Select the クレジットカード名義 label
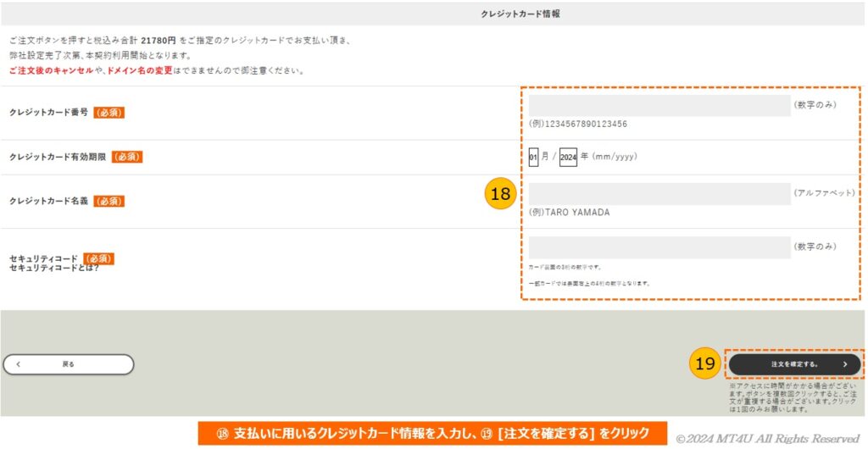 (48, 202)
